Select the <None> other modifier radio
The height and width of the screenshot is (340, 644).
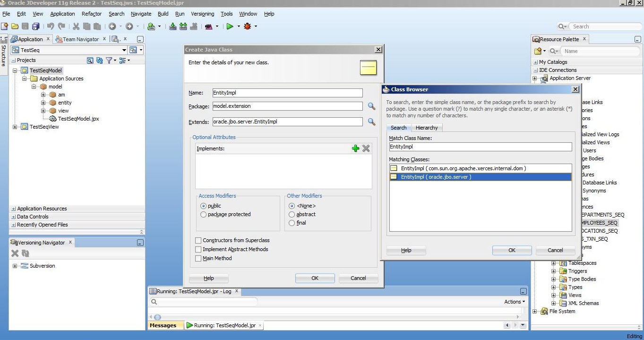click(292, 206)
